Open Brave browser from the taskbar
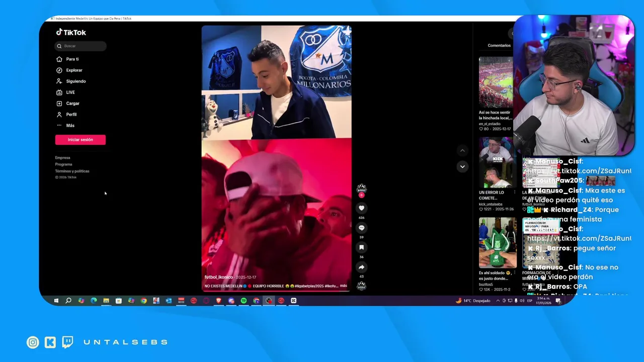 (218, 301)
